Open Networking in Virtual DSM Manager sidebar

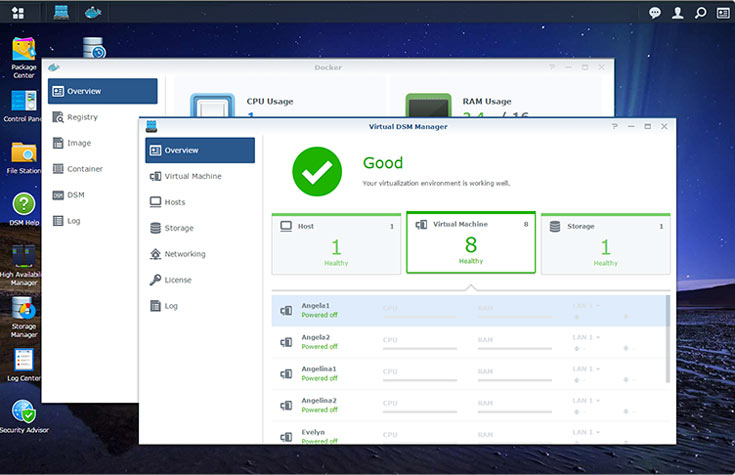click(x=184, y=254)
